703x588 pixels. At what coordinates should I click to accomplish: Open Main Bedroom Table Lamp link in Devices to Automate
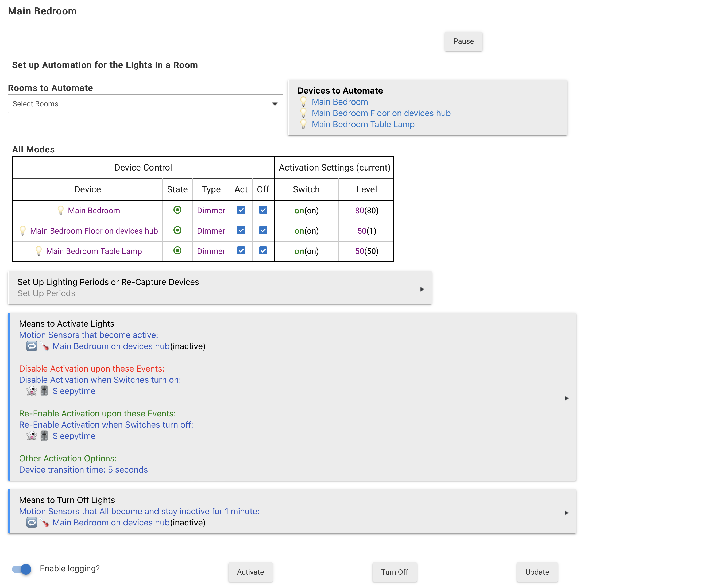pyautogui.click(x=363, y=124)
